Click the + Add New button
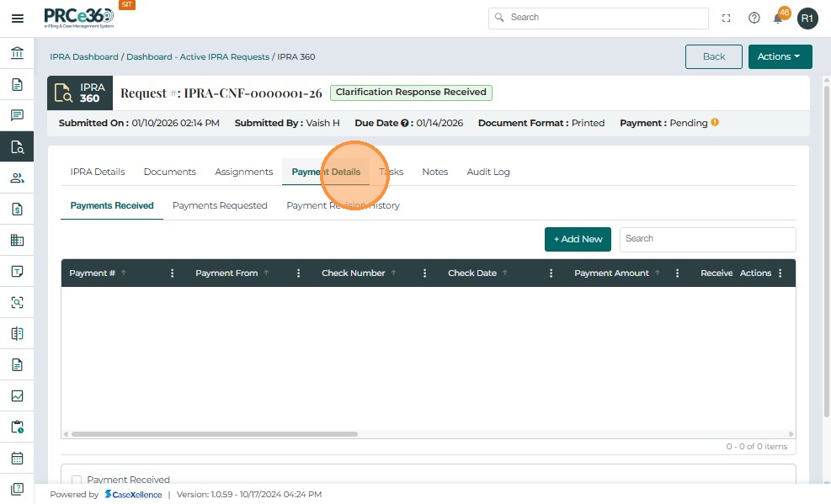The width and height of the screenshot is (831, 504). [578, 239]
